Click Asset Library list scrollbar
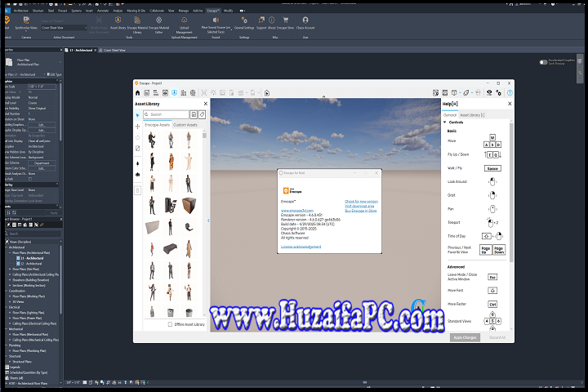The image size is (588, 392). 204,135
